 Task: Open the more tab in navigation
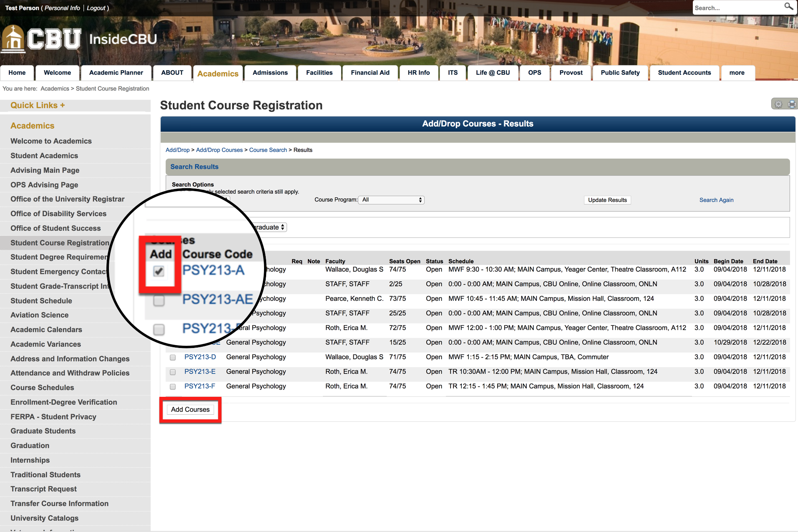[x=737, y=73]
